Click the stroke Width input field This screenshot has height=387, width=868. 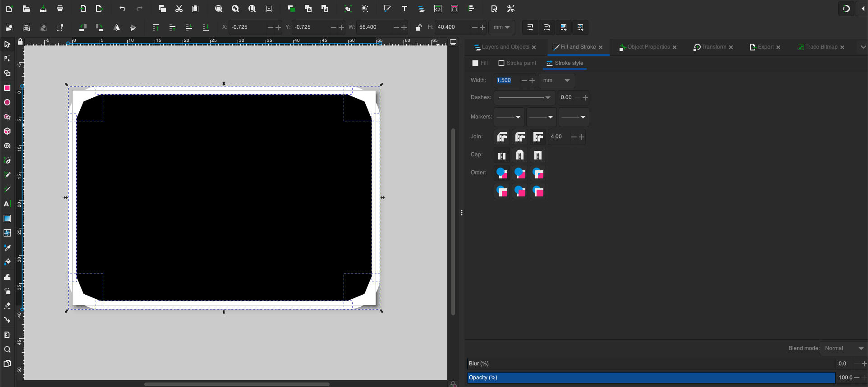click(x=507, y=81)
